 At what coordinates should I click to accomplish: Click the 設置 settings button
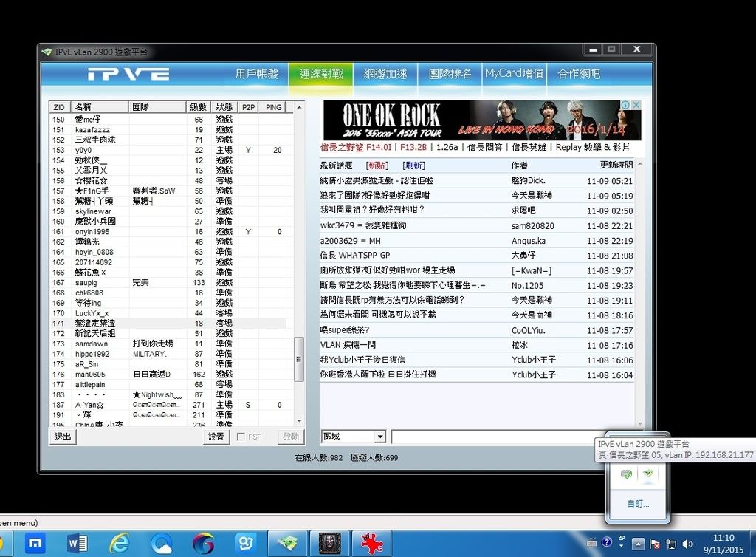216,437
